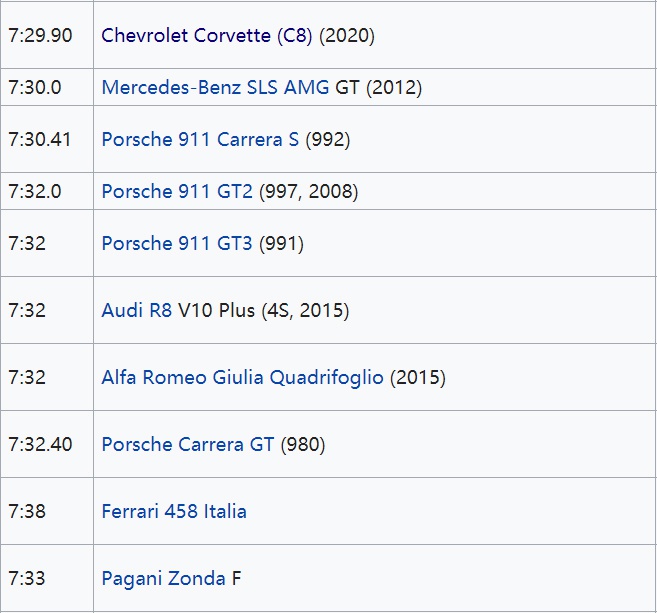Select the 7:32.0 time cell
Viewport: 657px width, 613px height.
pos(35,191)
